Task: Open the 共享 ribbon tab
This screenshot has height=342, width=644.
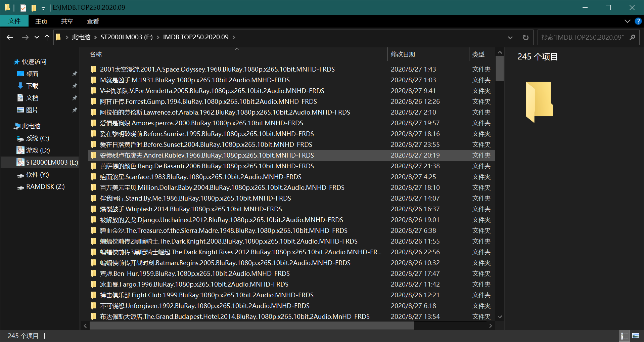Action: coord(67,21)
